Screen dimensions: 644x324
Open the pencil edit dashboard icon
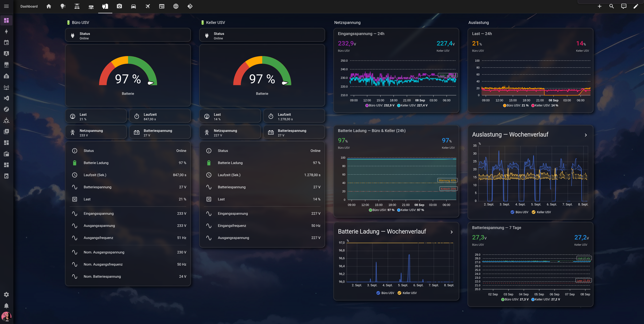[x=636, y=6]
